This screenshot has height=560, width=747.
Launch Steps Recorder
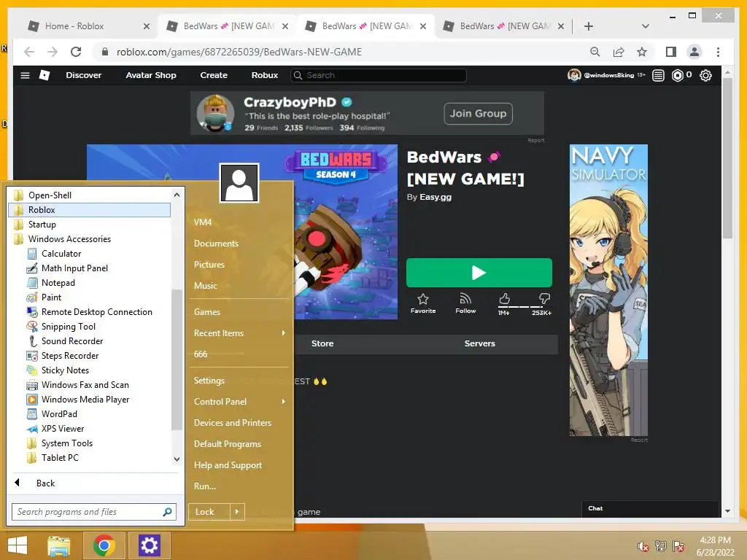(x=63, y=356)
